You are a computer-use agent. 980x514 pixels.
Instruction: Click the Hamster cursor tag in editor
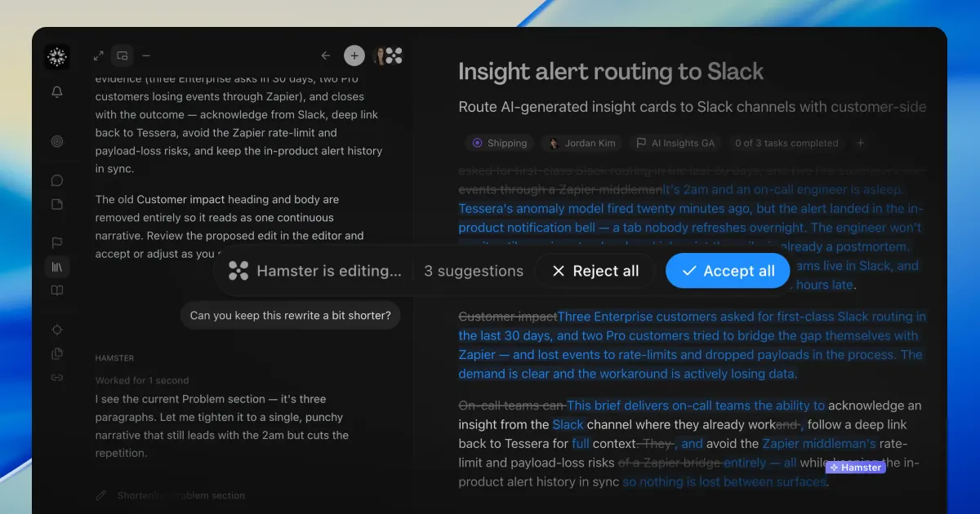pyautogui.click(x=855, y=467)
